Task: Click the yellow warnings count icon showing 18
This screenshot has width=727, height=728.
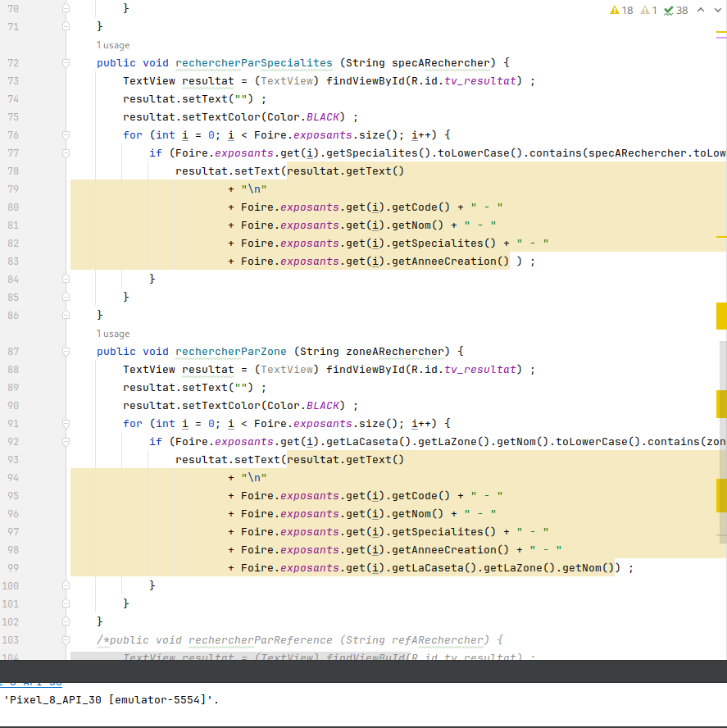Action: click(621, 11)
